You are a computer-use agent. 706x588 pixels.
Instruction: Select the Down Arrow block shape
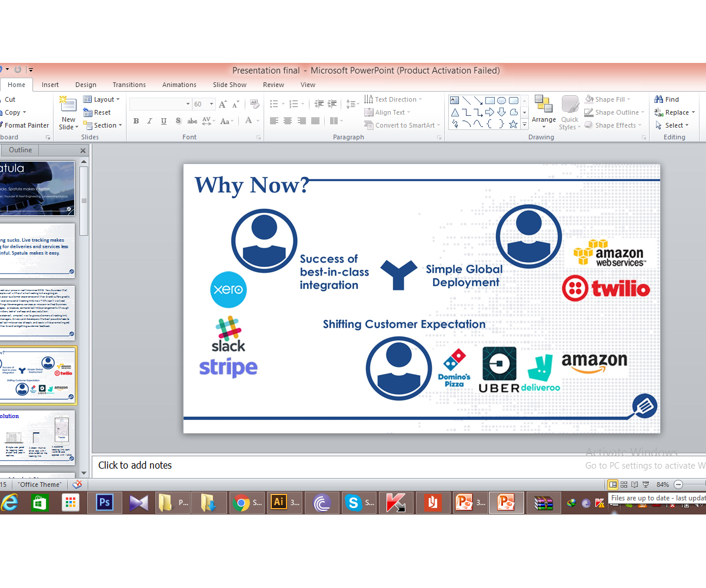point(502,112)
